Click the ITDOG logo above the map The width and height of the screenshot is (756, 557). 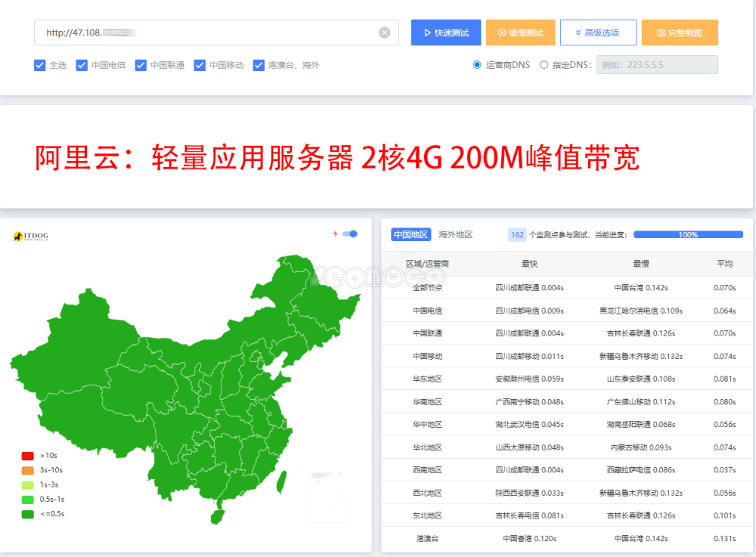click(x=31, y=237)
